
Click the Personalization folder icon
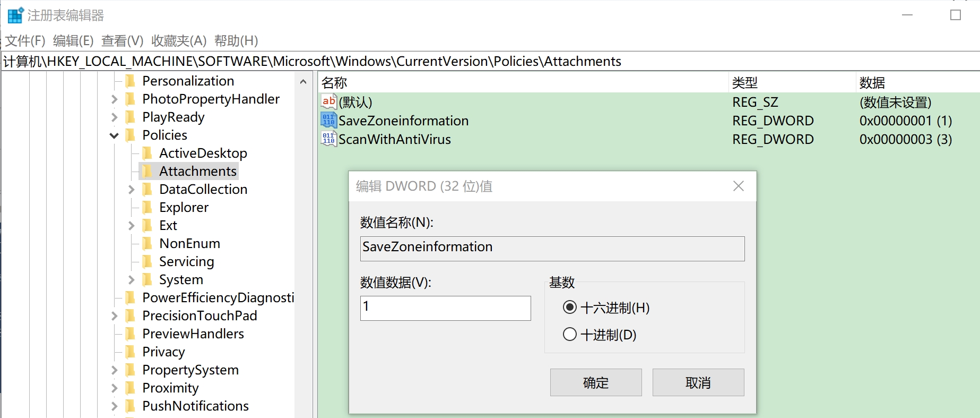tap(130, 81)
